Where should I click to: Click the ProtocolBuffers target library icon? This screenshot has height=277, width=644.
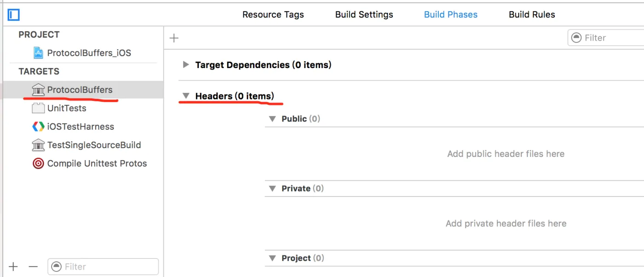[39, 90]
